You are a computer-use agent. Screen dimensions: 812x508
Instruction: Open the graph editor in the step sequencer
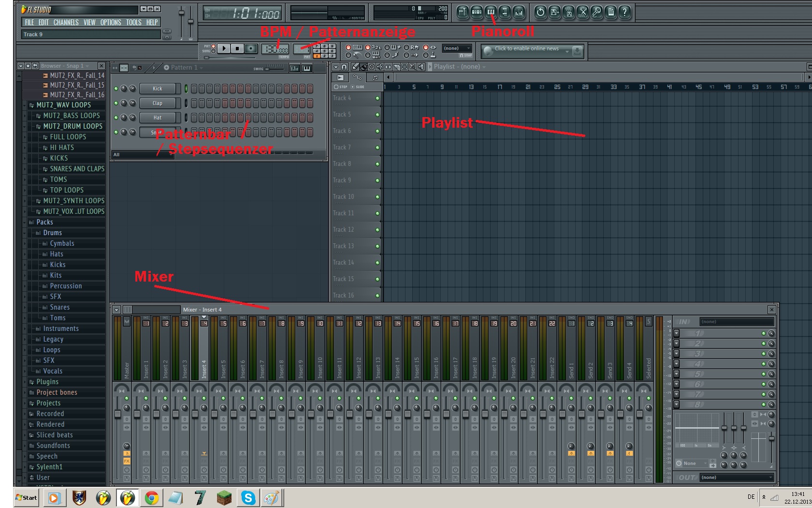(x=294, y=68)
